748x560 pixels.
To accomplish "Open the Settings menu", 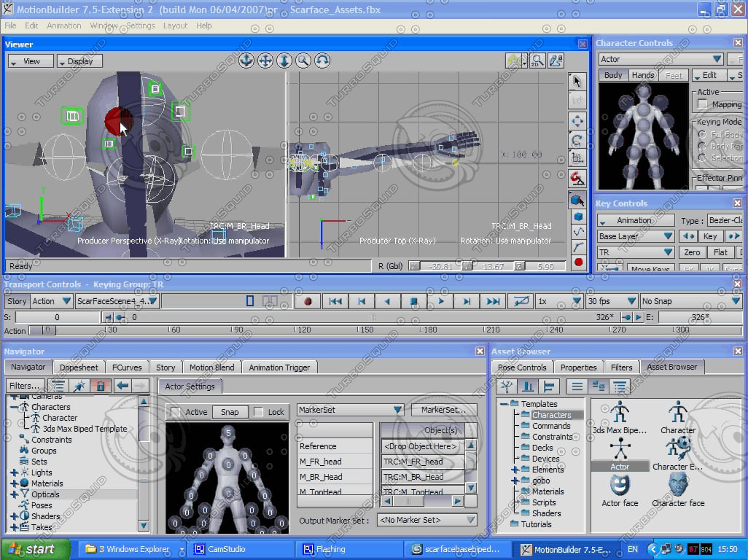I will point(140,26).
